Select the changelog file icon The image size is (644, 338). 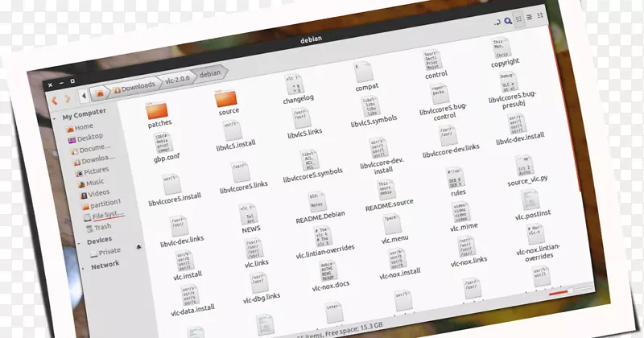click(x=294, y=84)
